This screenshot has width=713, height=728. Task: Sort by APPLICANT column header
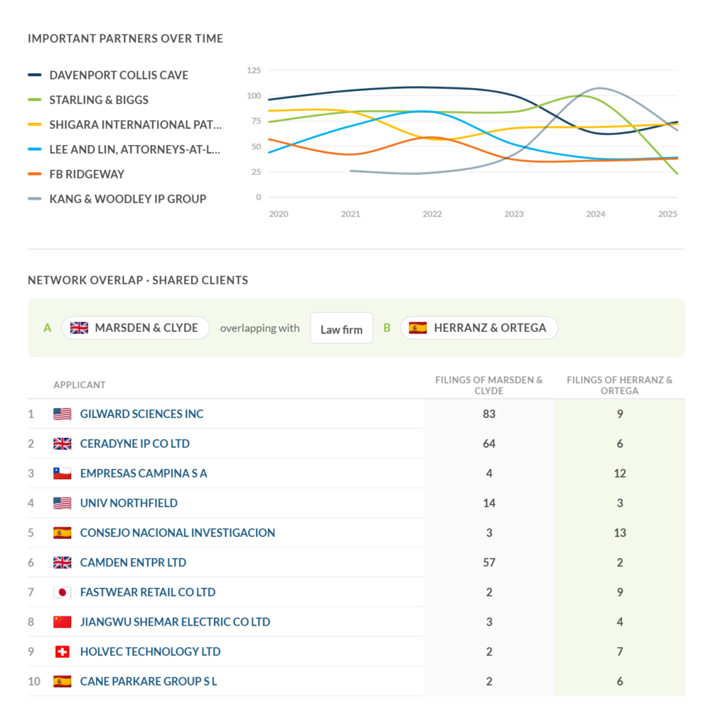click(x=80, y=385)
